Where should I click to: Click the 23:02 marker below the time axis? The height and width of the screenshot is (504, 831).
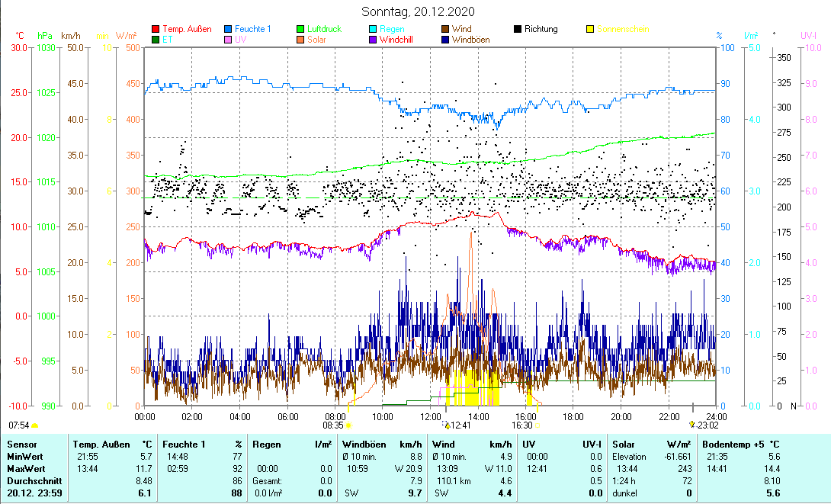pyautogui.click(x=704, y=424)
